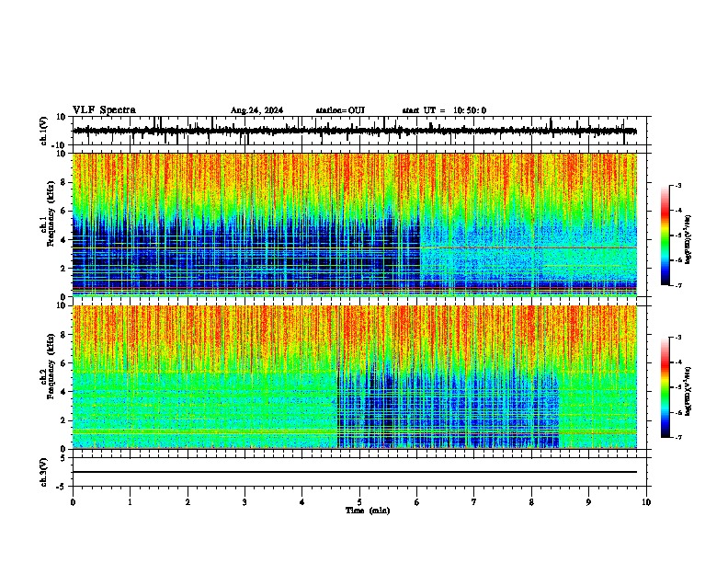Click the ch.2 PSD color scale bar

[x=665, y=387]
